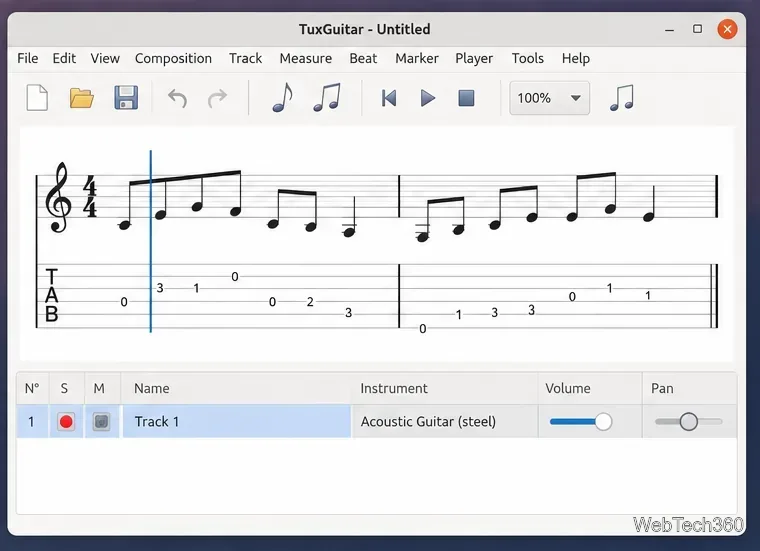Rewind playback to the beginning
760x551 pixels.
(389, 98)
